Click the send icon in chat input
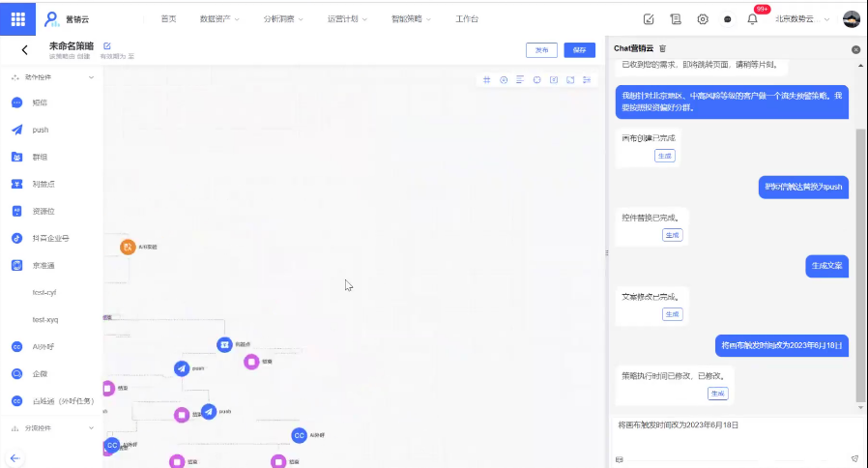The image size is (868, 468). pos(854,458)
